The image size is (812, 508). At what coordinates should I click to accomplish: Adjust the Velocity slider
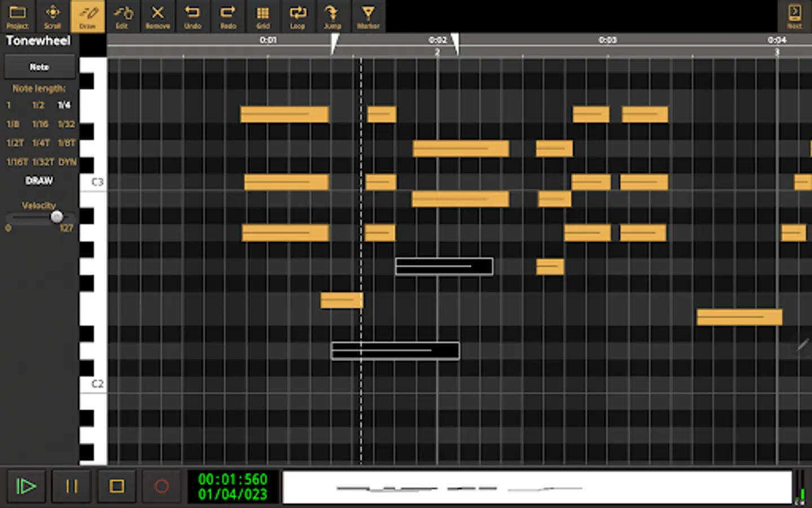tap(56, 217)
